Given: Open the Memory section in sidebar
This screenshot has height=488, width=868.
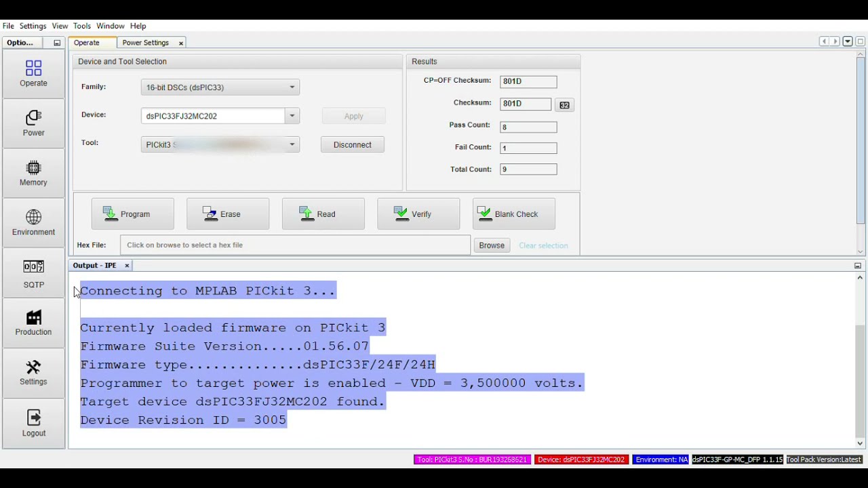Looking at the screenshot, I should click(x=33, y=173).
